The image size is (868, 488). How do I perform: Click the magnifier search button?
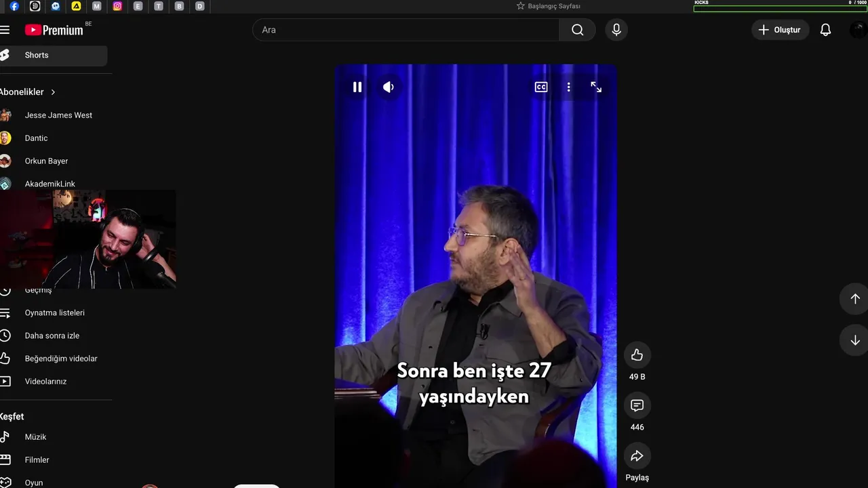(x=578, y=30)
